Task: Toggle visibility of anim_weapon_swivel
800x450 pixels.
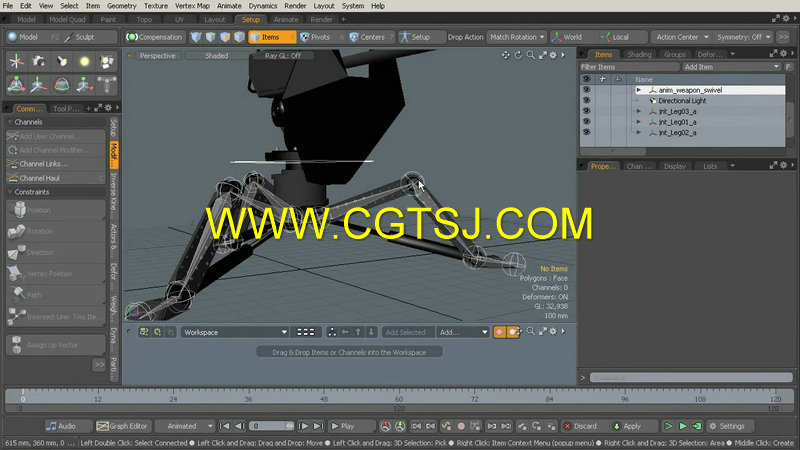Action: click(x=586, y=90)
